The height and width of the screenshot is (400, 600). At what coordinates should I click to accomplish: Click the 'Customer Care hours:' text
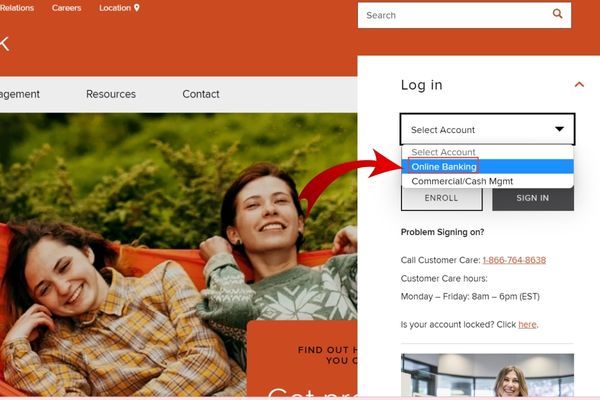(x=444, y=278)
